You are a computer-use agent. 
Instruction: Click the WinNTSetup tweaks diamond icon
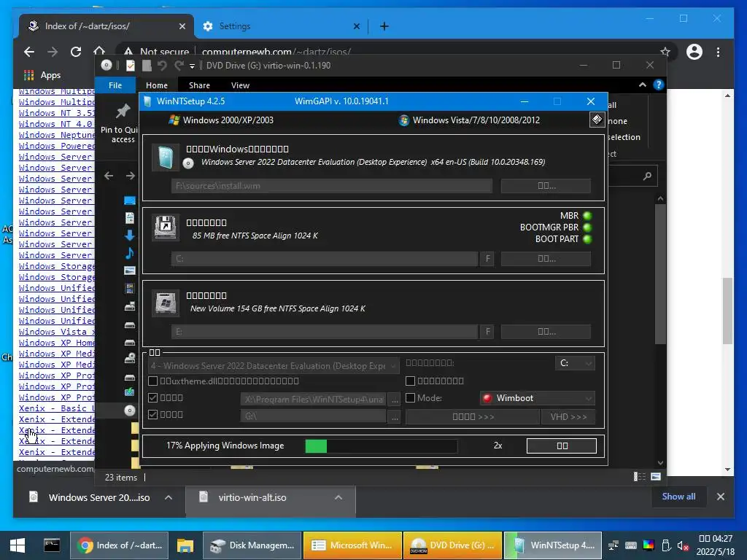[x=597, y=120]
